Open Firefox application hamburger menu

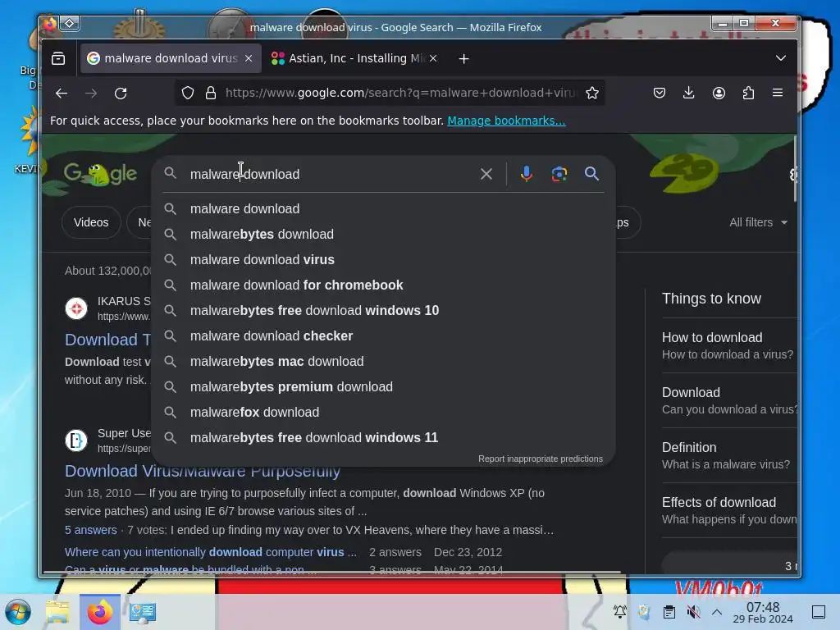[778, 94]
